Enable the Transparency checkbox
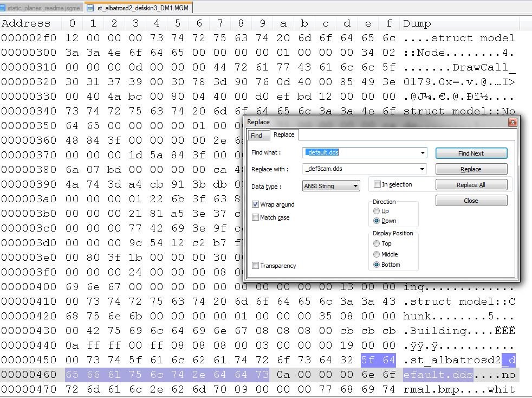 pos(256,266)
